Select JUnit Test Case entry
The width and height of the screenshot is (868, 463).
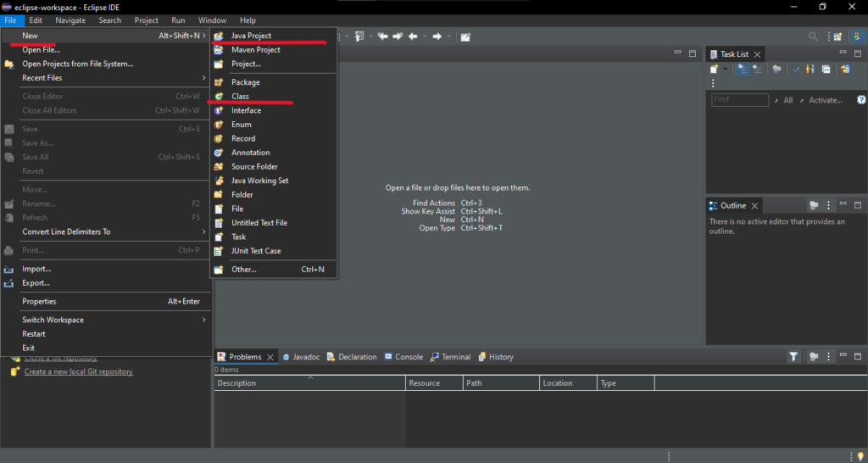[x=274, y=250]
